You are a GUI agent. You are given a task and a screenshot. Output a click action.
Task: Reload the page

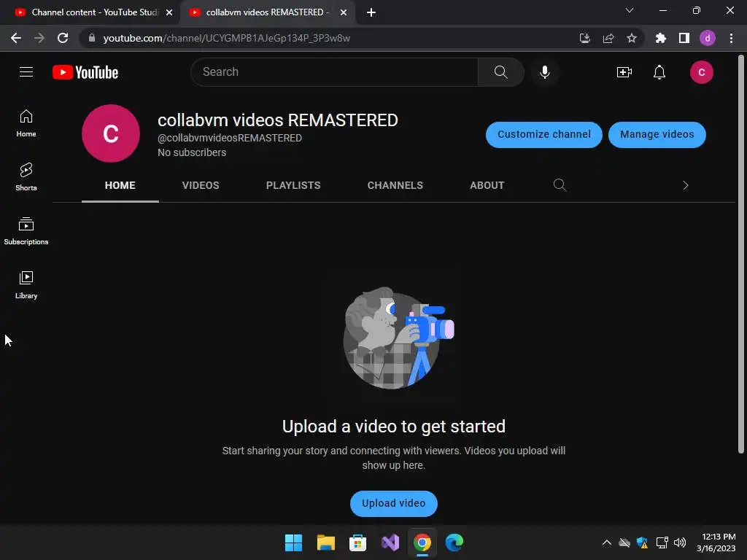63,38
